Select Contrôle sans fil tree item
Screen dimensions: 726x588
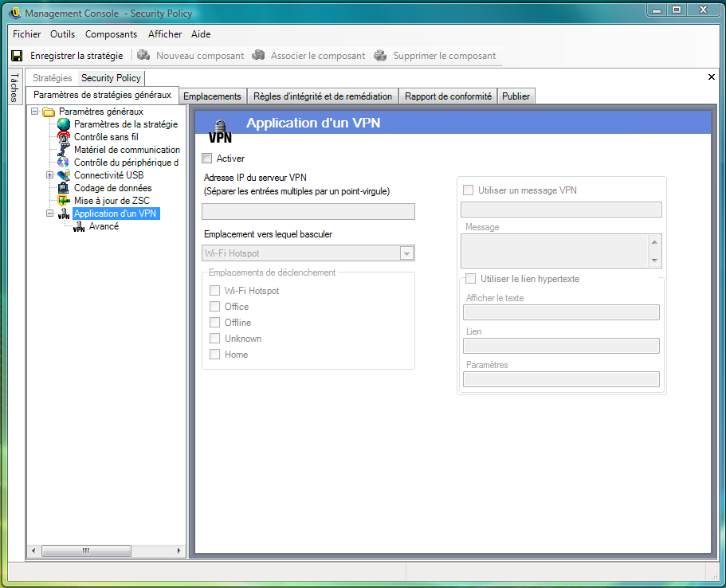pyautogui.click(x=106, y=137)
